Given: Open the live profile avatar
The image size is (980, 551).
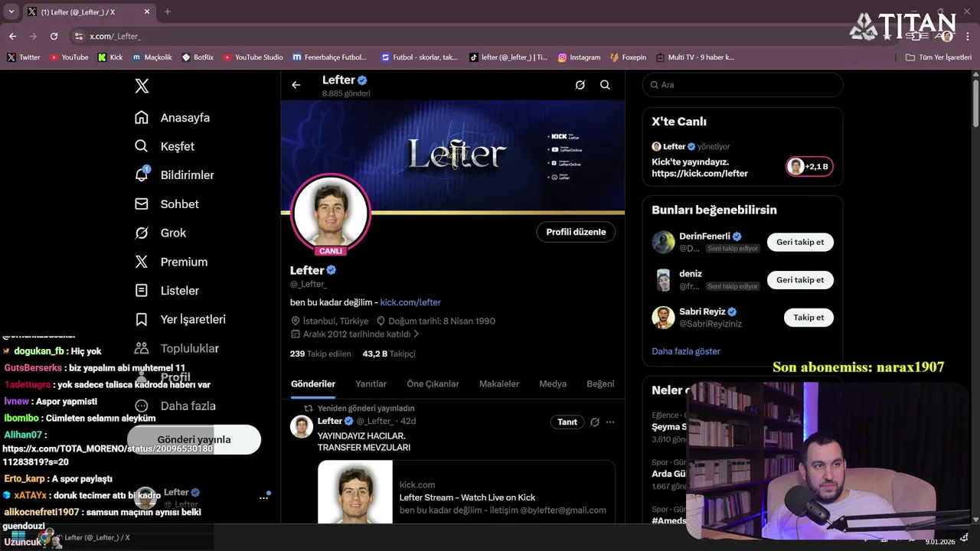Looking at the screenshot, I should (x=331, y=214).
